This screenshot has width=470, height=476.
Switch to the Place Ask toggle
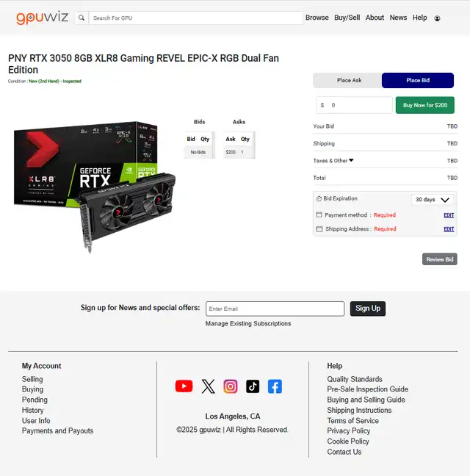pyautogui.click(x=349, y=81)
